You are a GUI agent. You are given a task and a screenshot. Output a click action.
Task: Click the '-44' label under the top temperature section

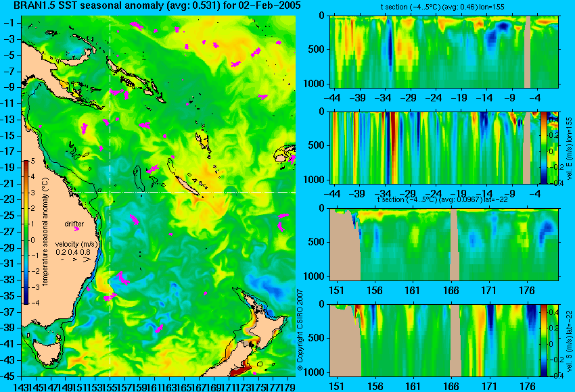332,98
